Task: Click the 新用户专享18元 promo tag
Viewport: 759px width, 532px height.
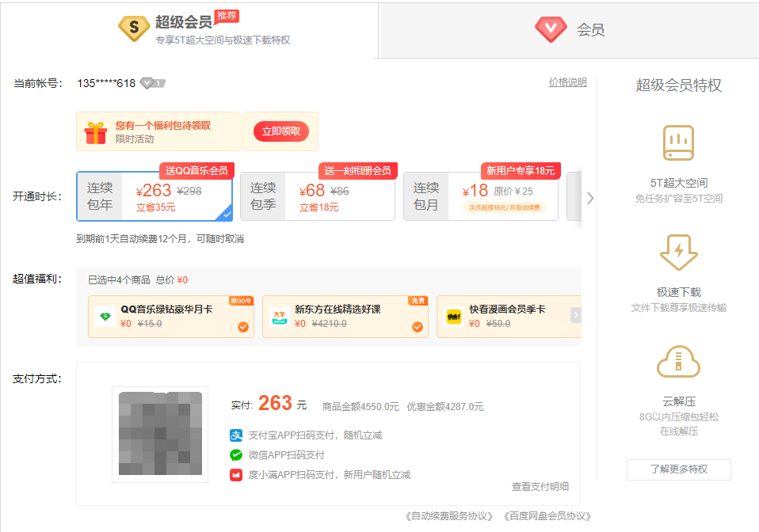Action: click(521, 171)
